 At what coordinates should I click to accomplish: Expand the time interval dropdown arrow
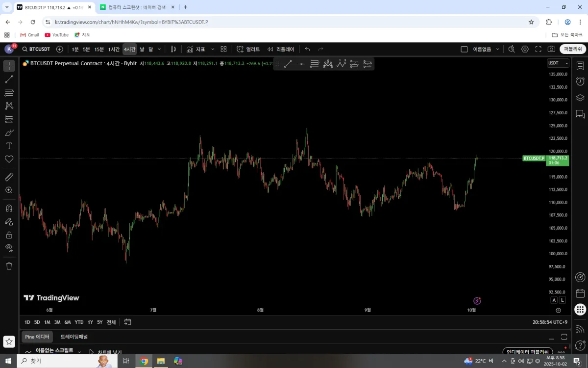(x=159, y=49)
